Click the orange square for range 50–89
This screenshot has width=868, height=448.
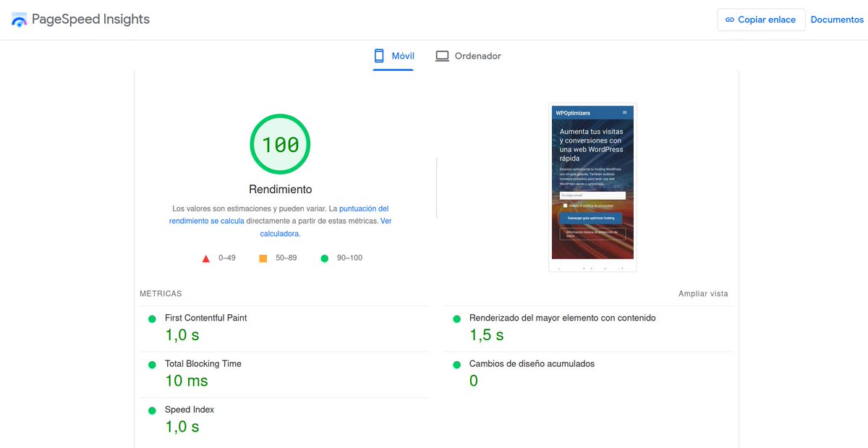(x=264, y=258)
